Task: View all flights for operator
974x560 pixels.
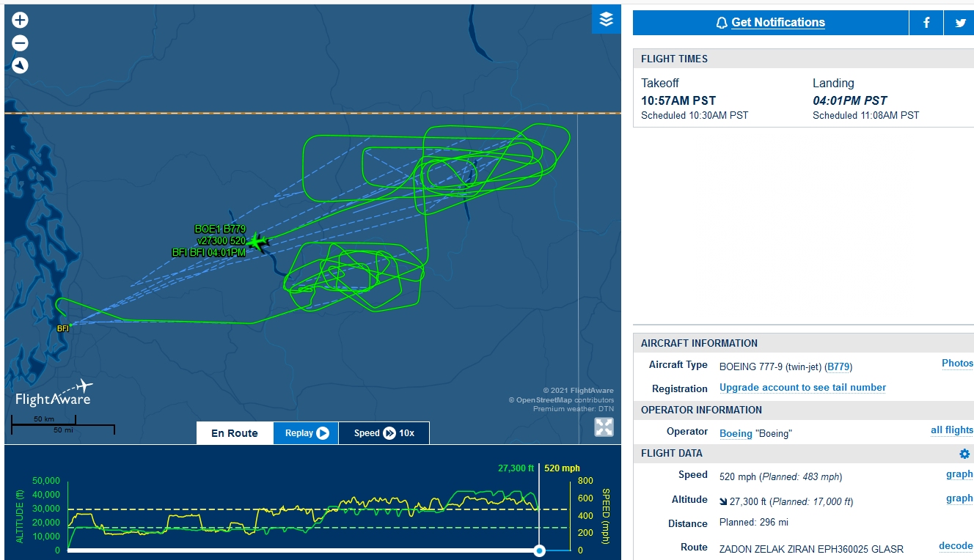Action: coord(952,430)
